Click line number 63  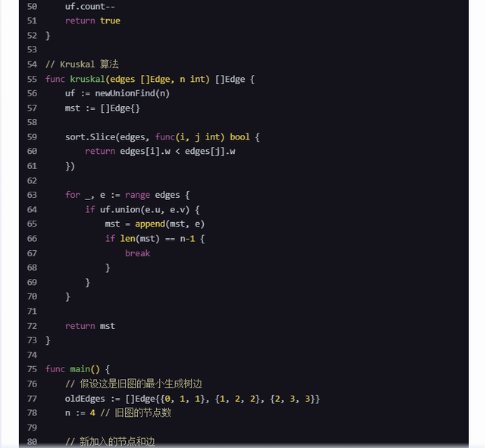click(32, 195)
